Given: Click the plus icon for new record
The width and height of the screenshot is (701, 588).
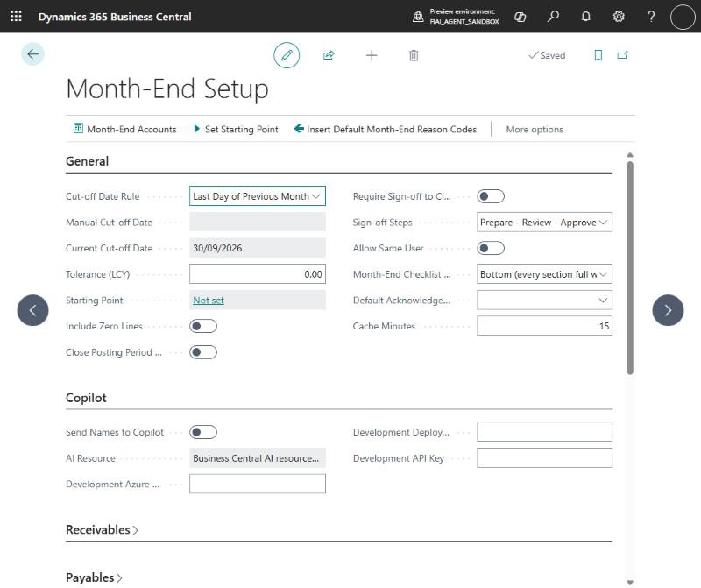Looking at the screenshot, I should point(372,55).
